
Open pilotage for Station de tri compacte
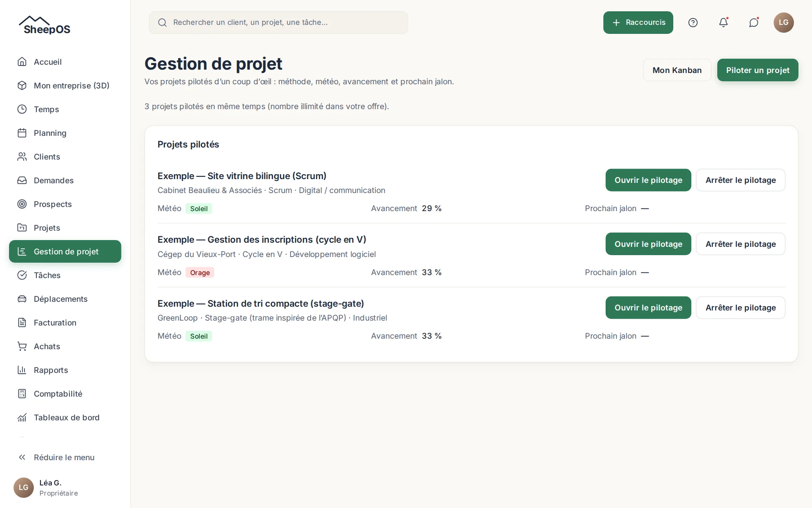[648, 307]
